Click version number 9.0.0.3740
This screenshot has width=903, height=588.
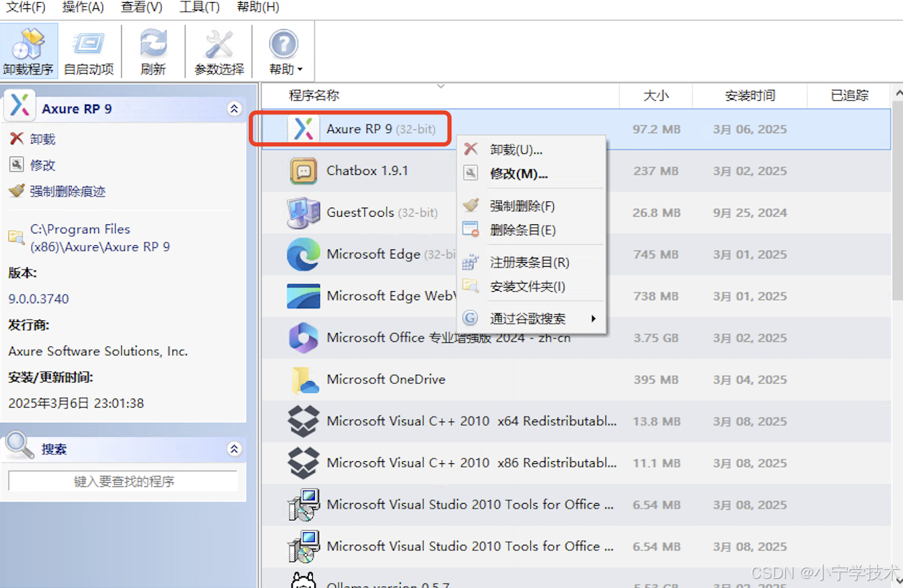click(39, 299)
